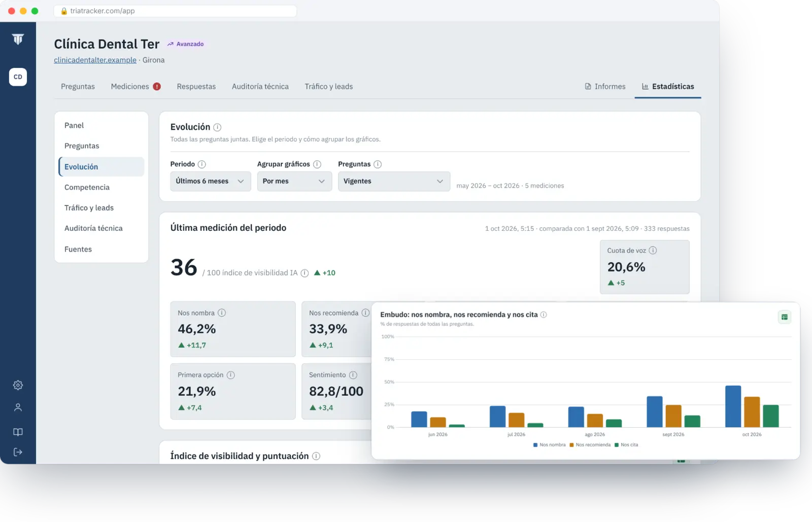Switch the Embudo chart to table view

pos(785,317)
